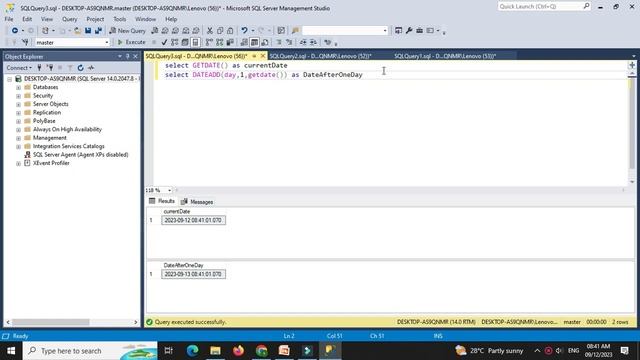Click the Undo arrow icon

click(x=244, y=31)
